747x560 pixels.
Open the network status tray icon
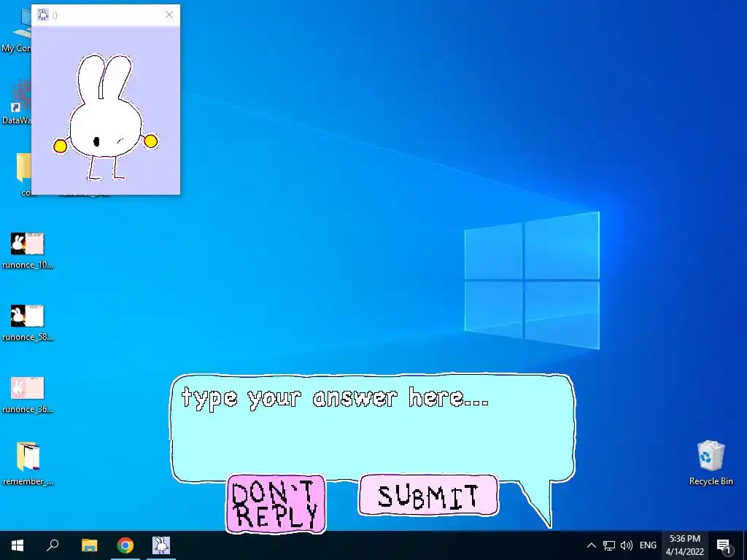tap(609, 545)
